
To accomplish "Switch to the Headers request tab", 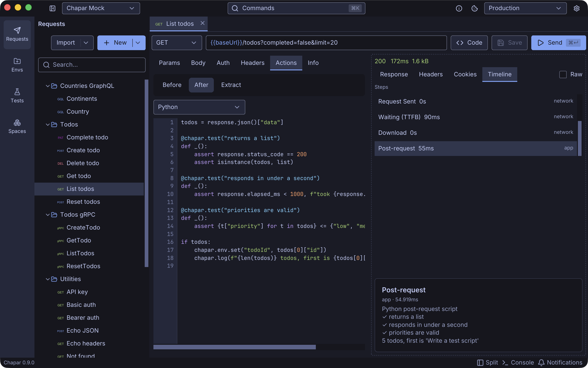I will click(252, 63).
